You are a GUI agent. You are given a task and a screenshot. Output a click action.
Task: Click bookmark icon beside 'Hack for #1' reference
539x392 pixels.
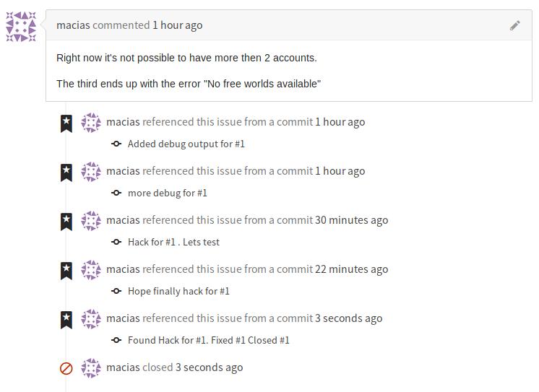click(x=66, y=222)
